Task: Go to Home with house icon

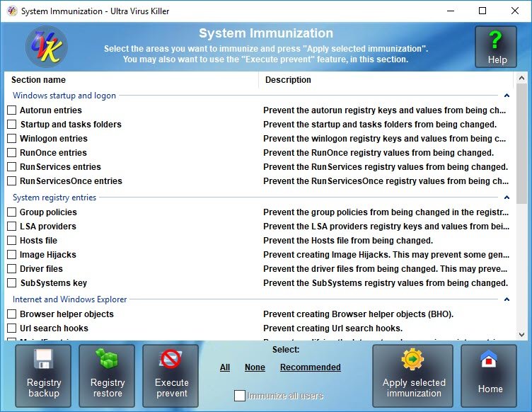Action: 489,376
